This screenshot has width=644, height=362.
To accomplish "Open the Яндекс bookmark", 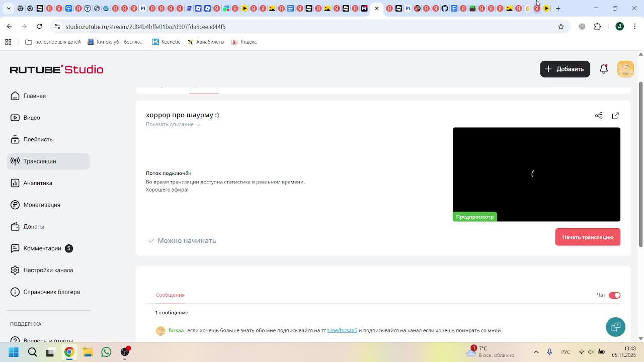I will tap(244, 42).
